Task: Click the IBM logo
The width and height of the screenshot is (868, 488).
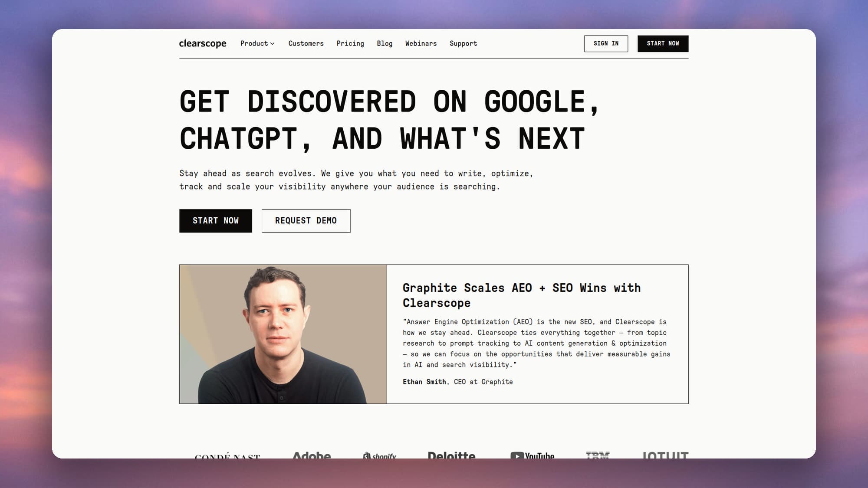Action: (x=598, y=455)
